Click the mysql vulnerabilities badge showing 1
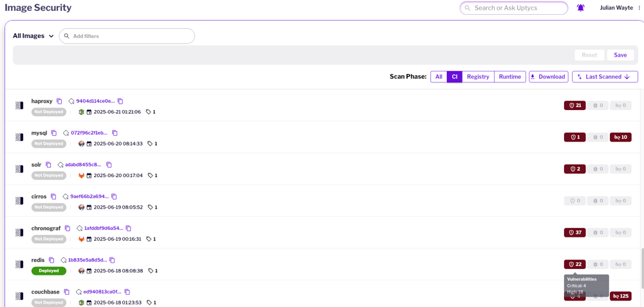 (575, 137)
